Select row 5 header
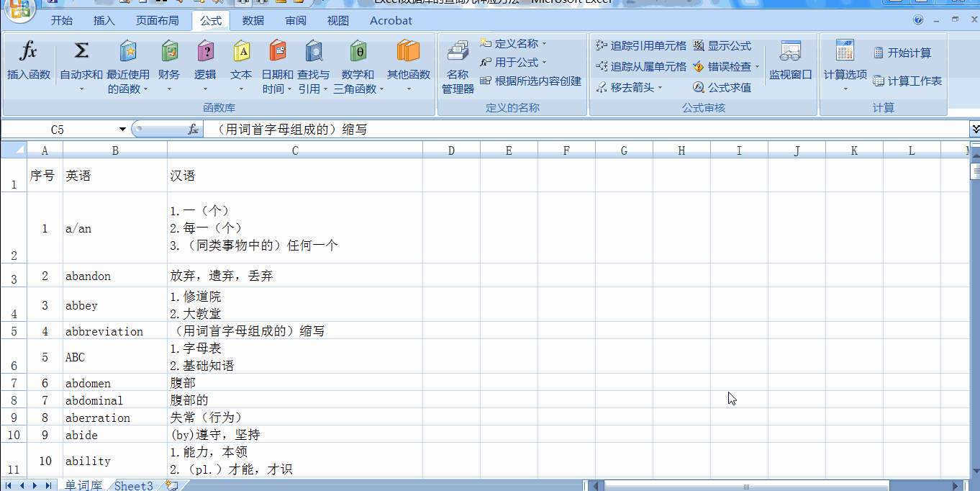980x491 pixels. click(14, 331)
